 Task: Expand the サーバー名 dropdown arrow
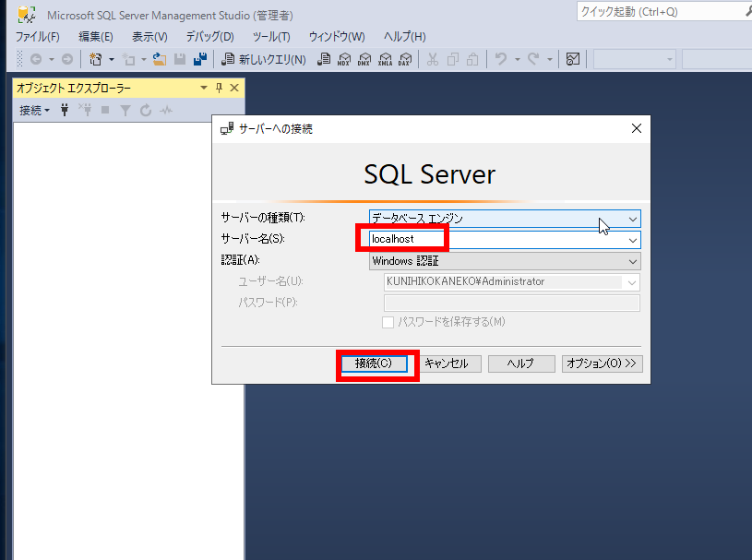(x=633, y=240)
